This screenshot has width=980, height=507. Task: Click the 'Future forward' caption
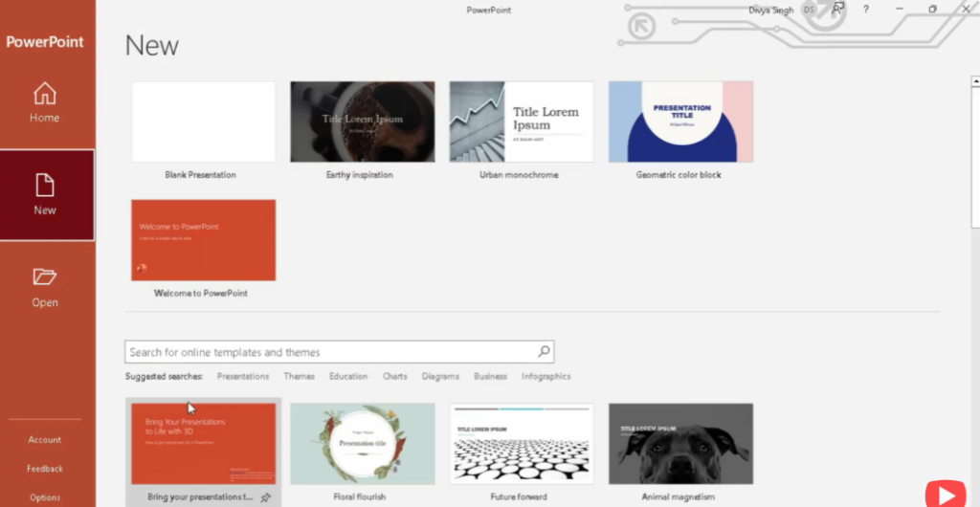[x=519, y=497]
